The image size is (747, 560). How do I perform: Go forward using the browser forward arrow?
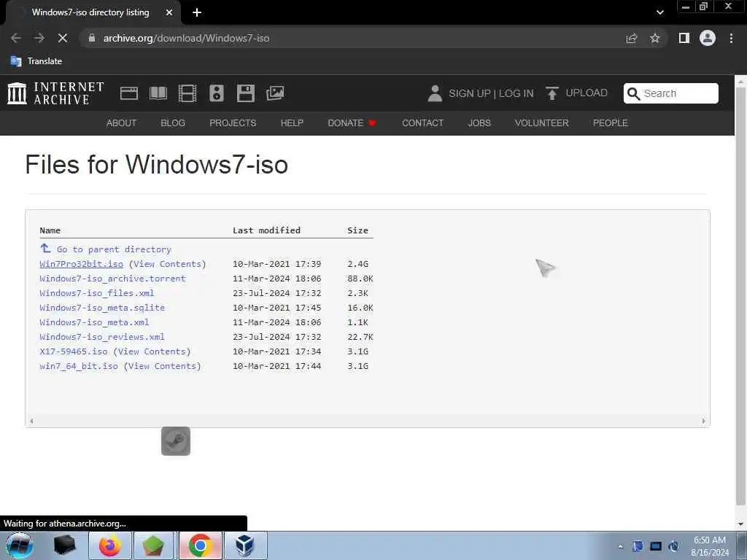39,38
